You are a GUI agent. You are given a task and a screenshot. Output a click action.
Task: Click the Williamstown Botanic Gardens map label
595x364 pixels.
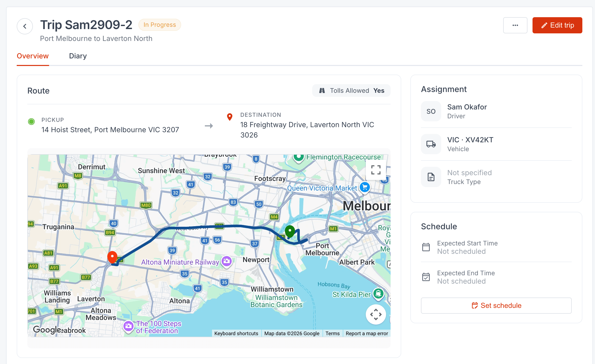[276, 301]
